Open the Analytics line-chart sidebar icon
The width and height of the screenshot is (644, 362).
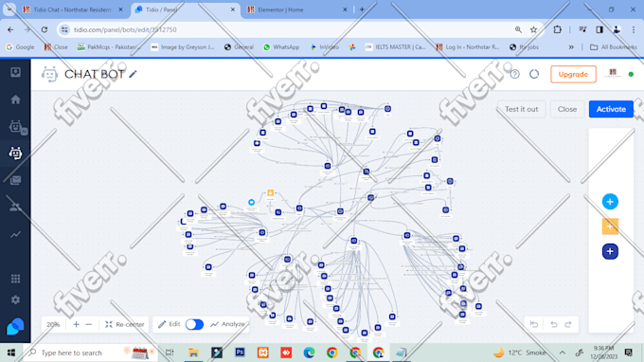coord(15,235)
